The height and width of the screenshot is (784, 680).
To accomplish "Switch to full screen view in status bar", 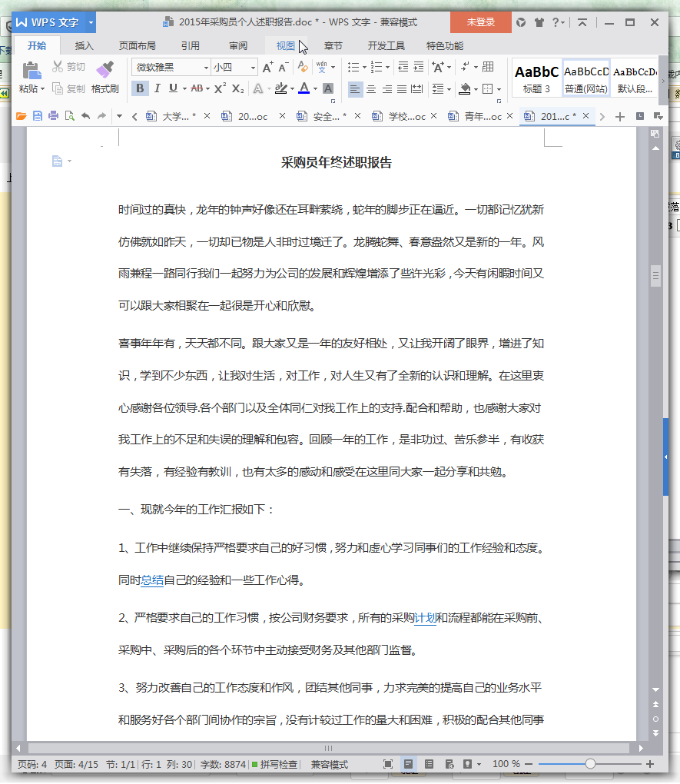I will 388,764.
